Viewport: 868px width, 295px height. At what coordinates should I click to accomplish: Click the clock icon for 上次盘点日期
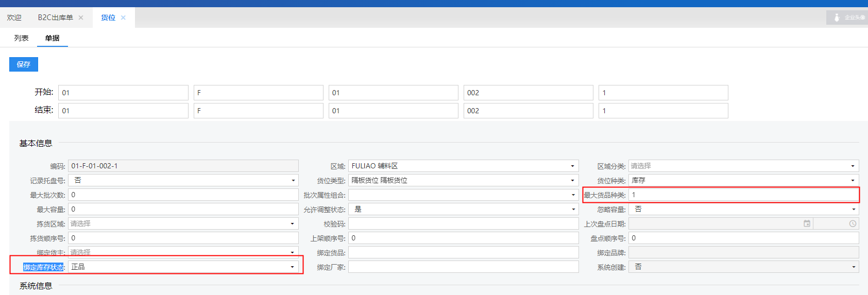853,223
